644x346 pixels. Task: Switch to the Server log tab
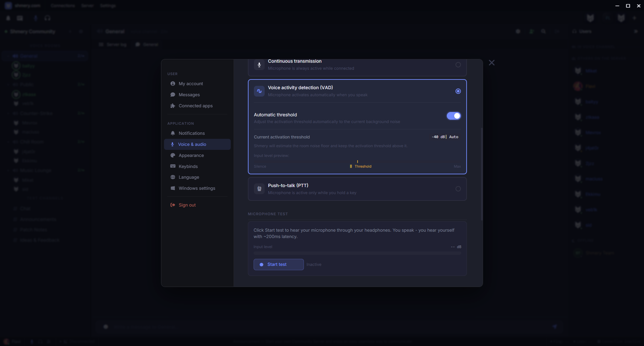coord(113,45)
